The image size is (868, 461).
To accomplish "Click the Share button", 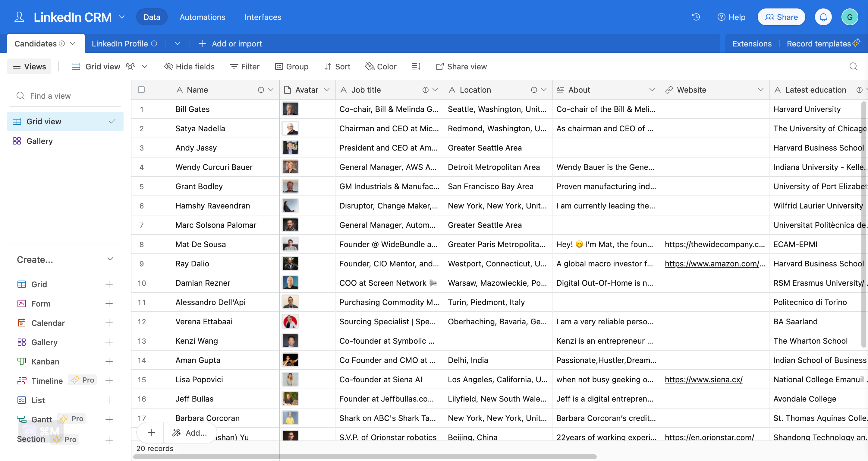I will [x=781, y=17].
